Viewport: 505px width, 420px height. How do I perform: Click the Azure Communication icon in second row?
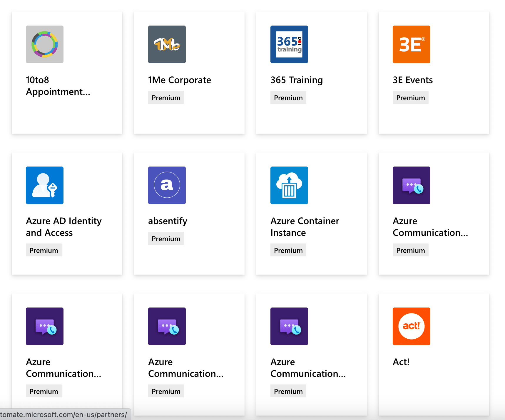tap(411, 185)
